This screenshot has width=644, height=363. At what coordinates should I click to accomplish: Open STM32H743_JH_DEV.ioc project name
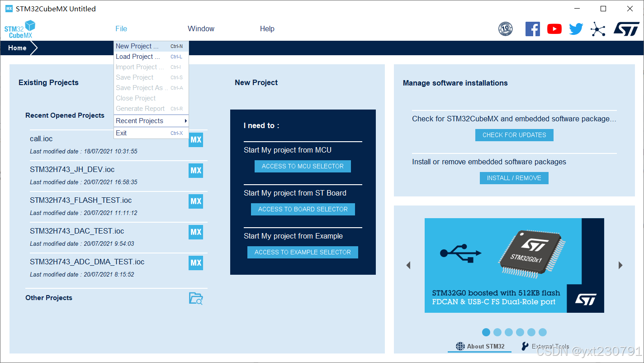point(72,169)
